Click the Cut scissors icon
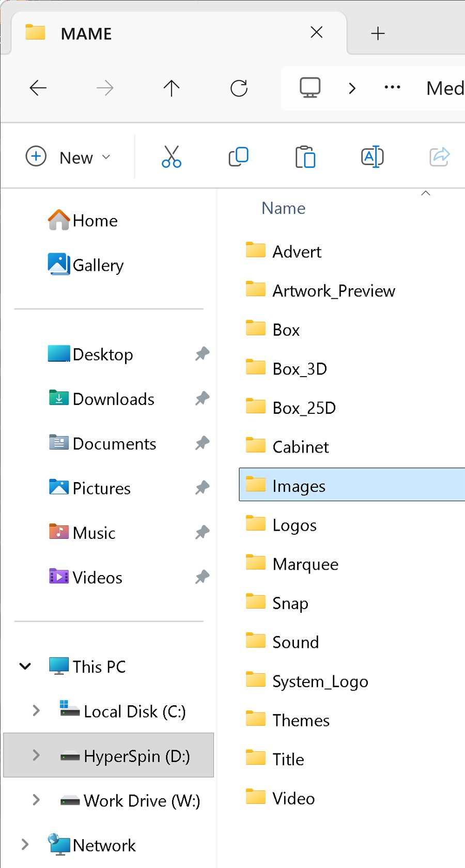This screenshot has width=465, height=868. pos(171,157)
